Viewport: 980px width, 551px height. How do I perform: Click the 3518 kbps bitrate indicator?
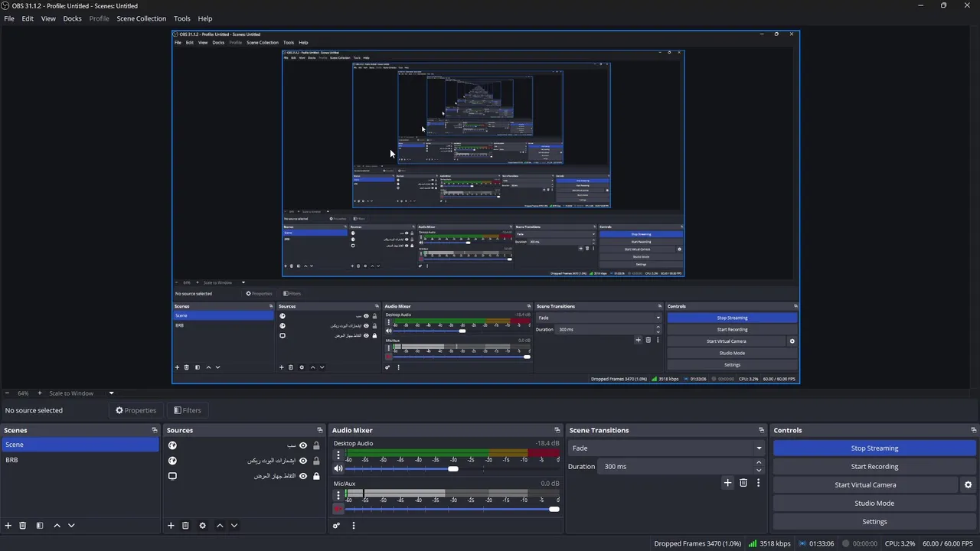(x=769, y=544)
